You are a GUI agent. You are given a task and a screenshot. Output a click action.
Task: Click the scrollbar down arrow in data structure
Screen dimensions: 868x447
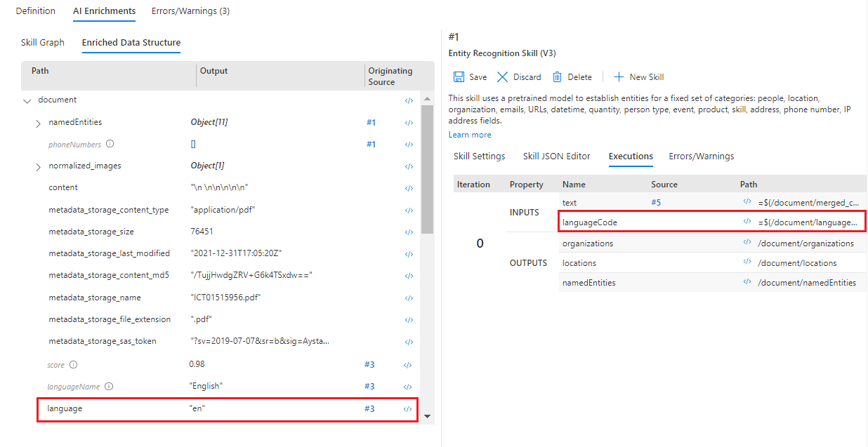click(x=427, y=417)
